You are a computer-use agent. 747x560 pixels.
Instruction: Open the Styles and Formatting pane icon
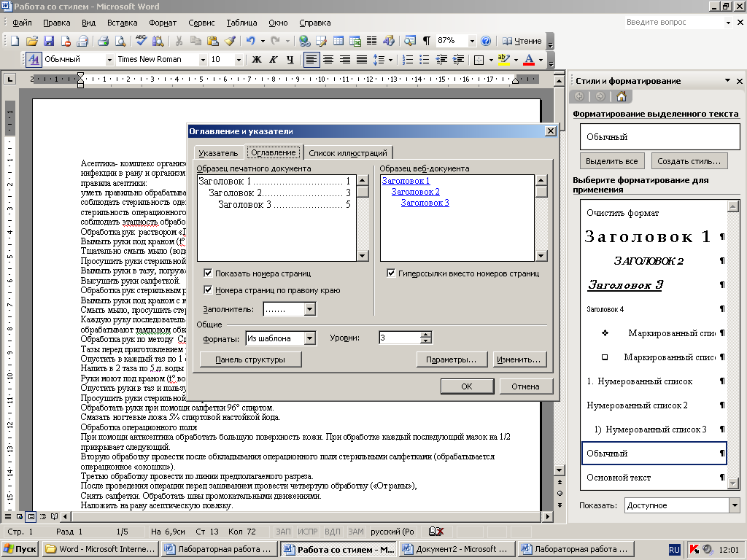[x=34, y=60]
